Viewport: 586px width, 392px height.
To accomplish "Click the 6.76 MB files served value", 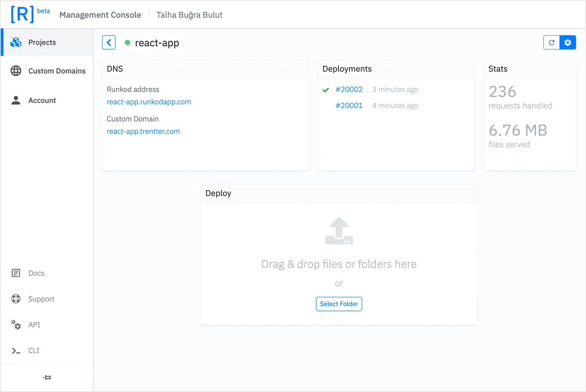I will [x=518, y=130].
